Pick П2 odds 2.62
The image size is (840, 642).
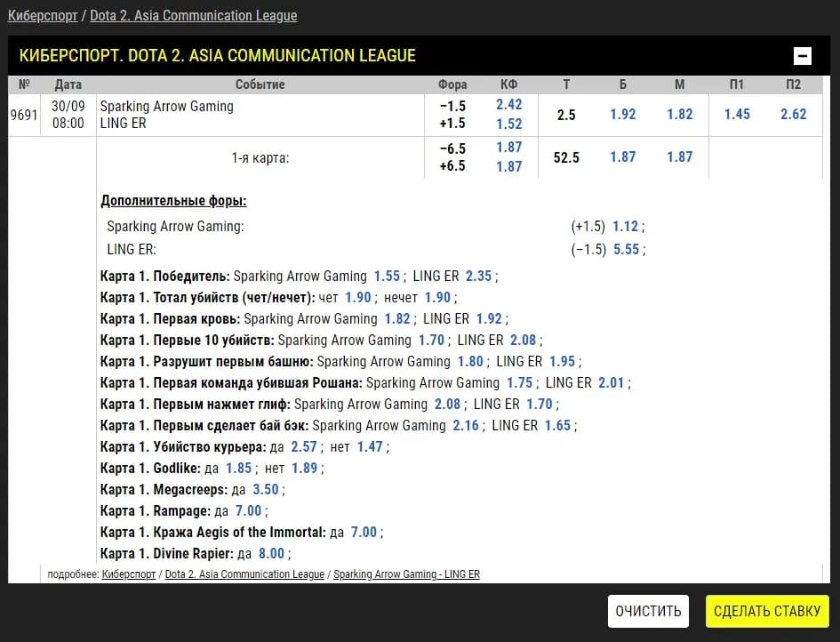pos(794,114)
